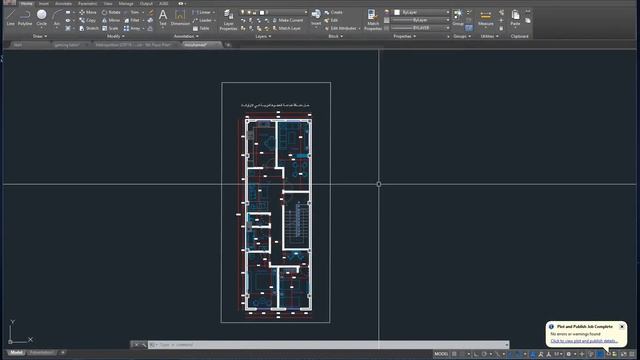This screenshot has width=640, height=360.
Task: Toggle polar tracking in status bar
Action: (x=484, y=354)
